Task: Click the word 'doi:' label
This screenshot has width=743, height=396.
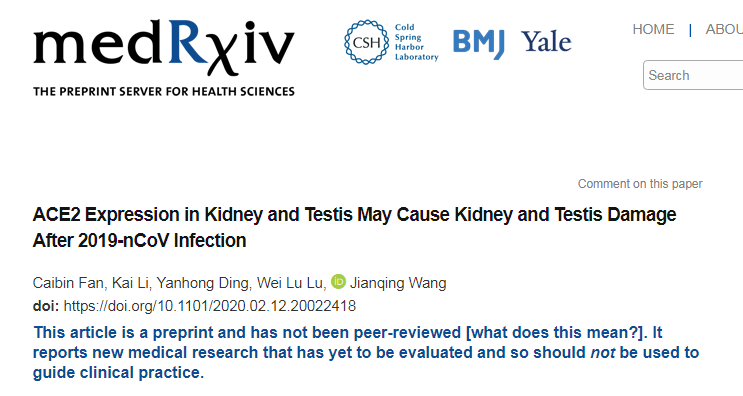Action: (x=46, y=306)
